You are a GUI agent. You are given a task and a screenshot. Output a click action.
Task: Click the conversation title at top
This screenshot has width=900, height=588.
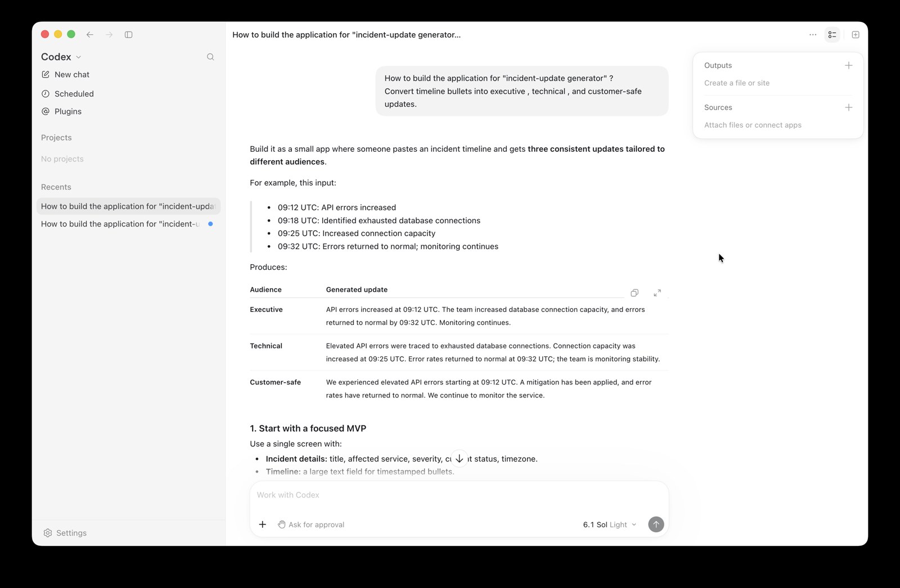coord(346,35)
